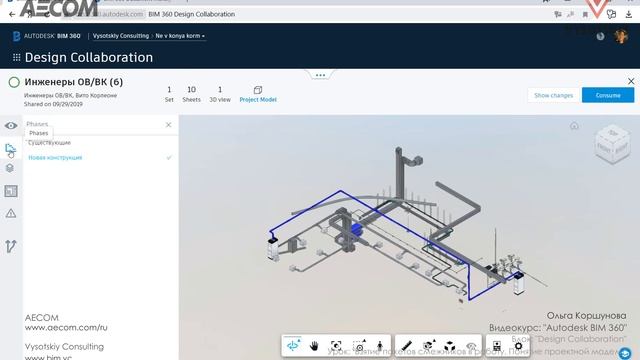Open the module switcher grid icon
Viewport: 640px width, 360px height.
point(16,58)
